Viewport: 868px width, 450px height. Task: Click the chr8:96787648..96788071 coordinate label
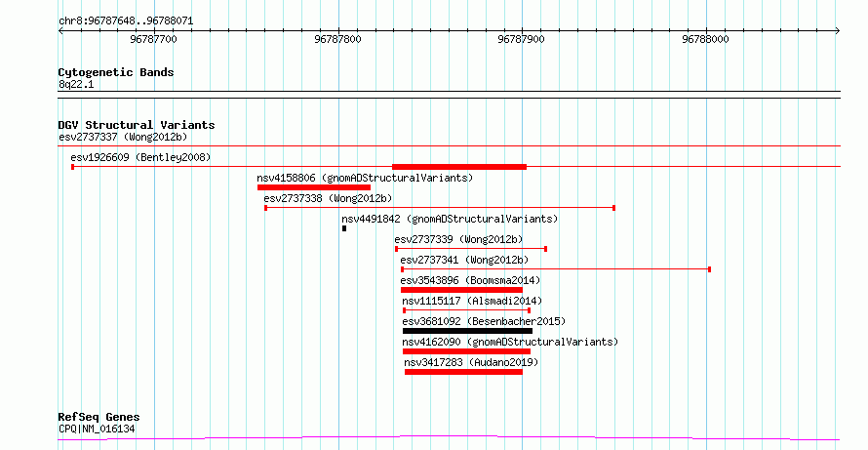tap(126, 21)
